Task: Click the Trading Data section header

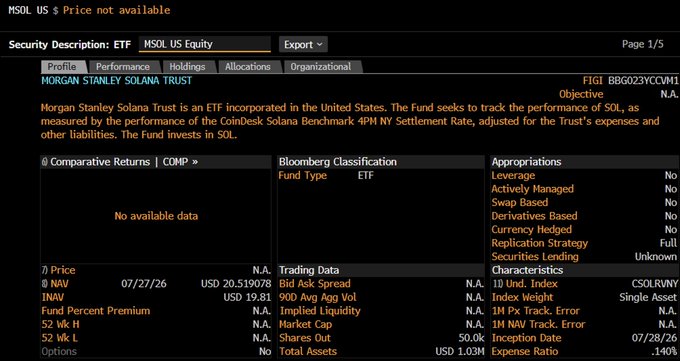Action: tap(308, 270)
